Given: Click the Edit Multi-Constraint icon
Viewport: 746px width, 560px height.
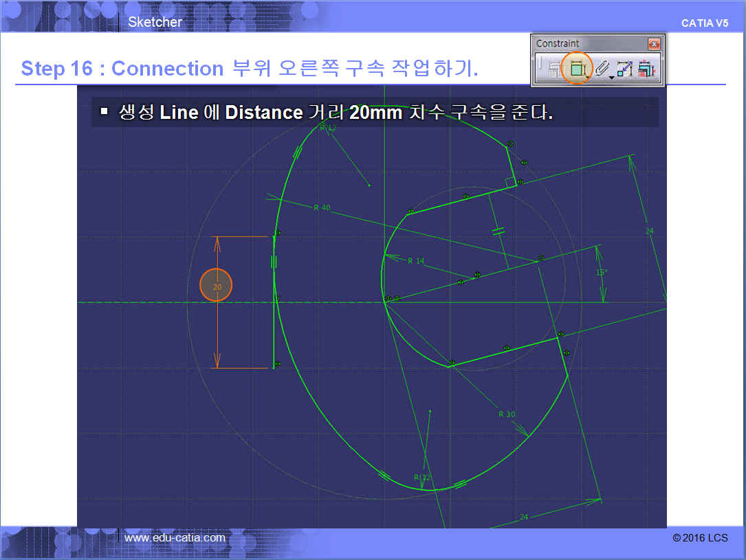Looking at the screenshot, I should point(646,69).
